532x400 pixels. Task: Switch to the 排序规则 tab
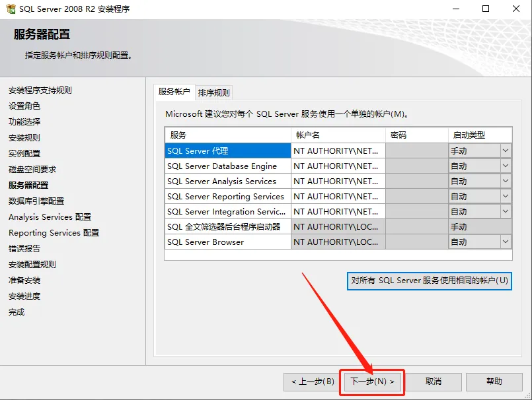213,93
